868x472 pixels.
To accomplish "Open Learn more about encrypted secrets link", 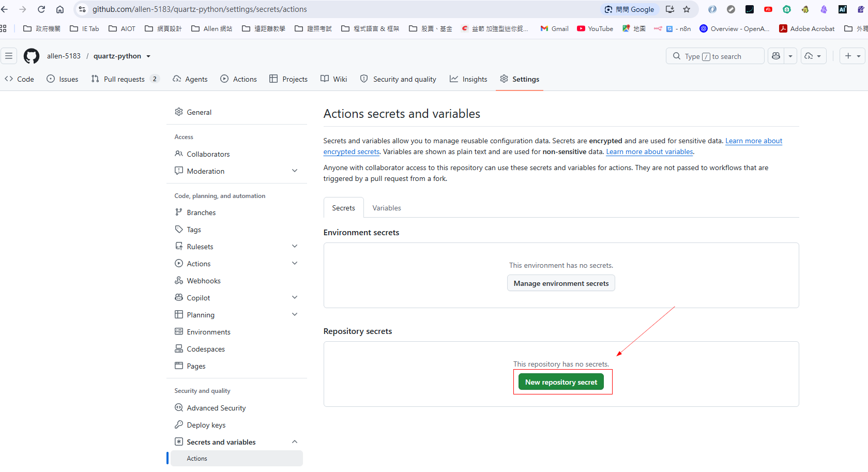I will 754,141.
